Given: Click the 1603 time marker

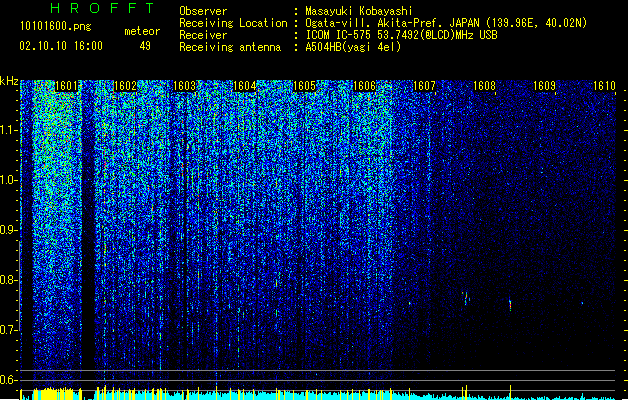Looking at the screenshot, I should pos(184,86).
